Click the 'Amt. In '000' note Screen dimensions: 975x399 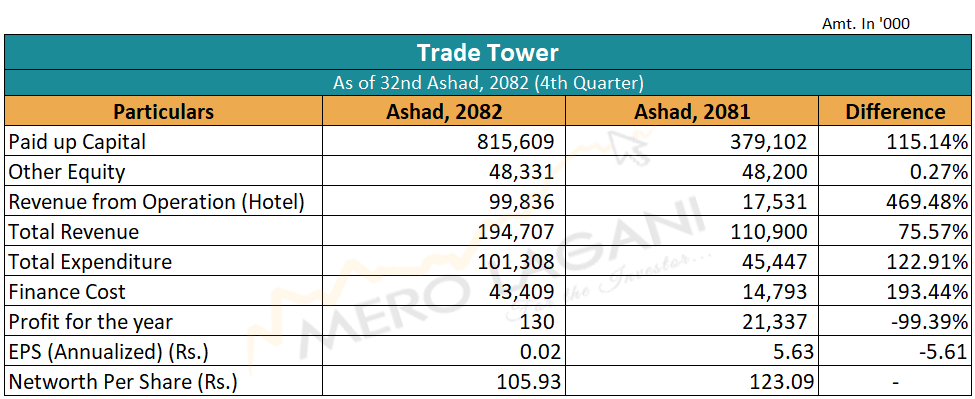[x=866, y=24]
